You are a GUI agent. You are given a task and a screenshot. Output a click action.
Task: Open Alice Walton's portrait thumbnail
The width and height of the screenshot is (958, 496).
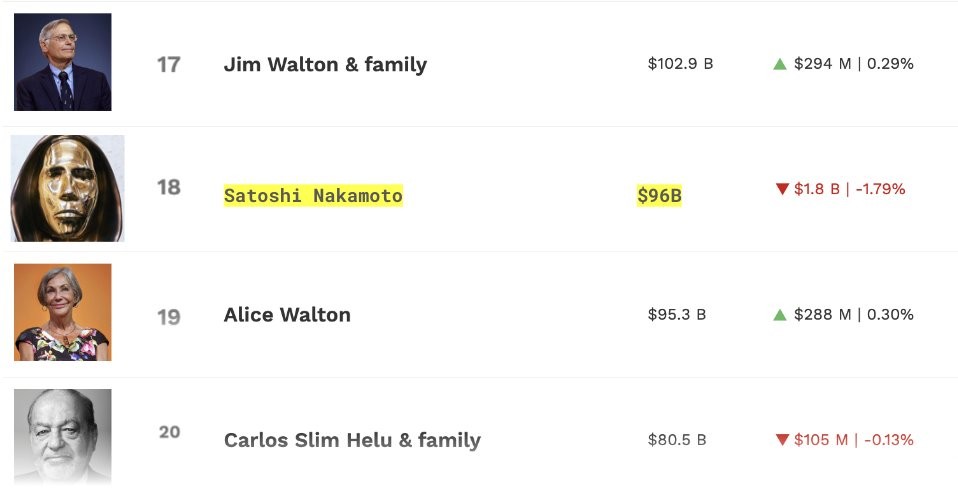pyautogui.click(x=62, y=312)
